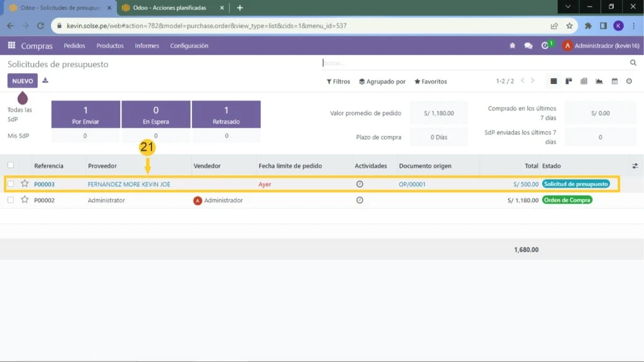Open Administrador (kevin16) user menu
644x362 pixels.
tap(601, 46)
